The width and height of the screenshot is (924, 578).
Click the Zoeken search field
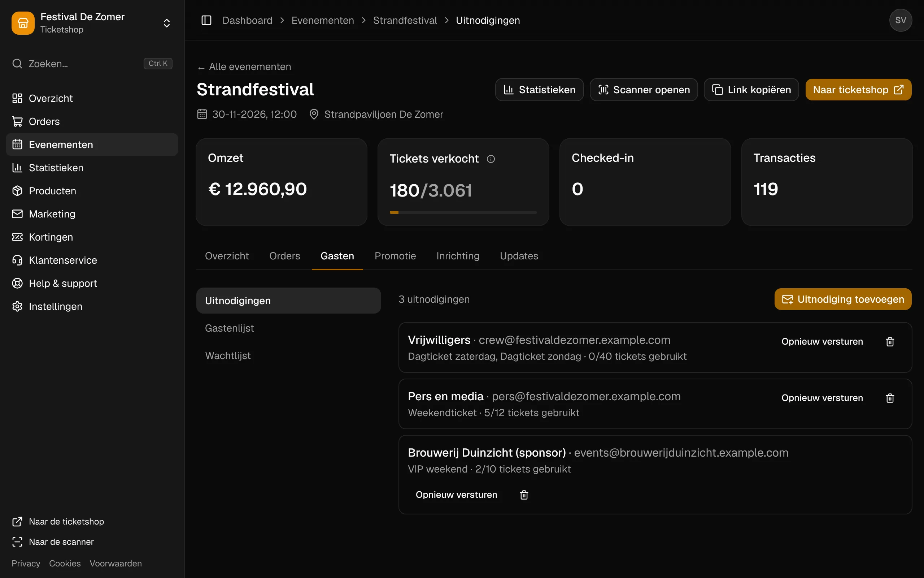(92, 64)
